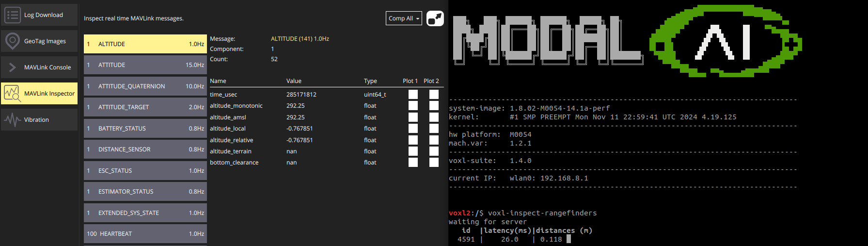The height and width of the screenshot is (246, 868).
Task: Click terminal system-image version line
Action: click(x=529, y=108)
